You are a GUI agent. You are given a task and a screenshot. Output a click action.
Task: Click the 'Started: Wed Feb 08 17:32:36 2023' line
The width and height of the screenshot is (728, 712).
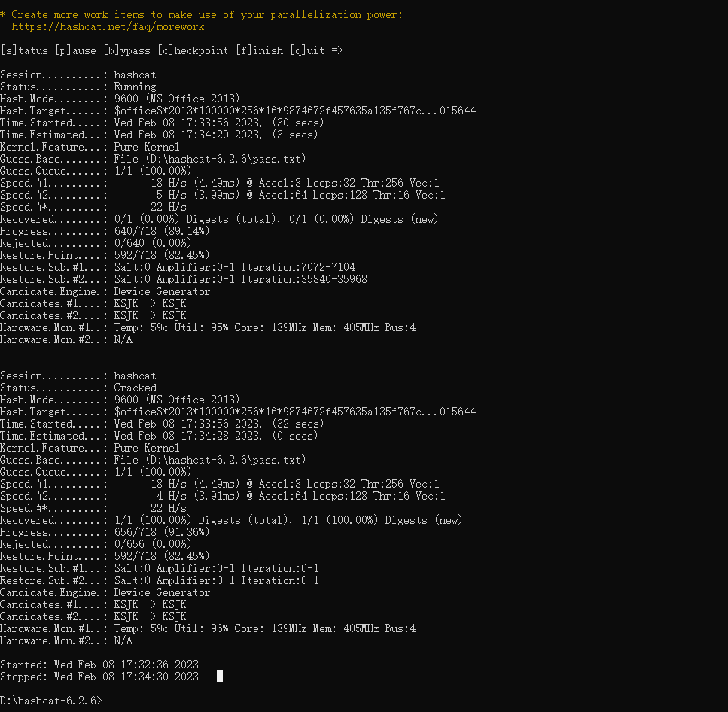pyautogui.click(x=99, y=665)
